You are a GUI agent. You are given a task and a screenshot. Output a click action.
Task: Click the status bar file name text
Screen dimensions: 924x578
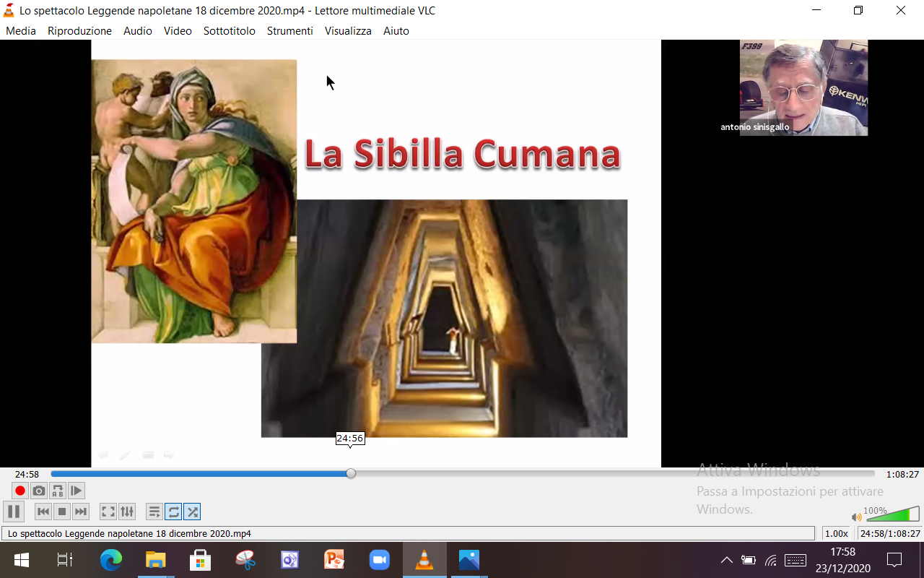pos(129,534)
